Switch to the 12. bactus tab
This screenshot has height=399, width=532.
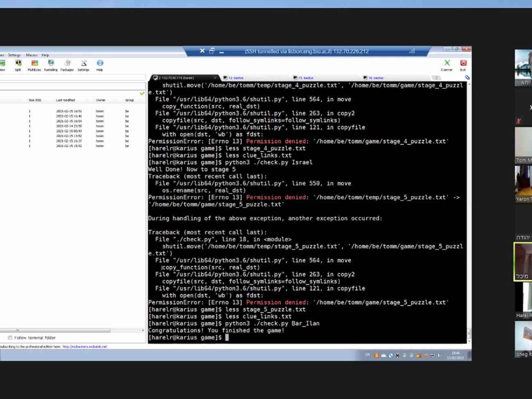coord(236,78)
